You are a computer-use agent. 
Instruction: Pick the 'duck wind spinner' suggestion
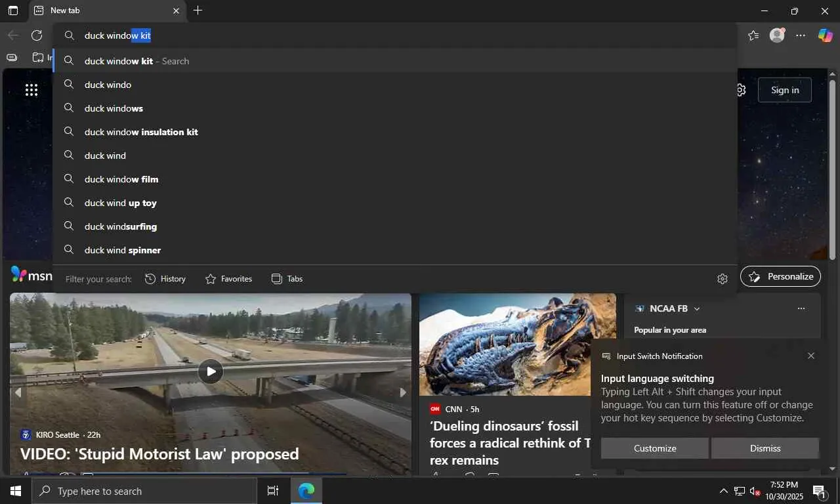(396, 250)
